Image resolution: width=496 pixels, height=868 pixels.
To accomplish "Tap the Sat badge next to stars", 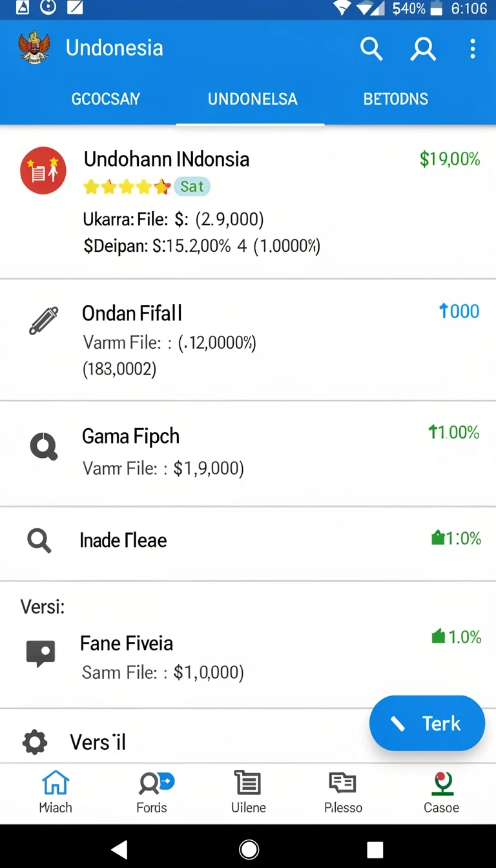I will click(192, 187).
